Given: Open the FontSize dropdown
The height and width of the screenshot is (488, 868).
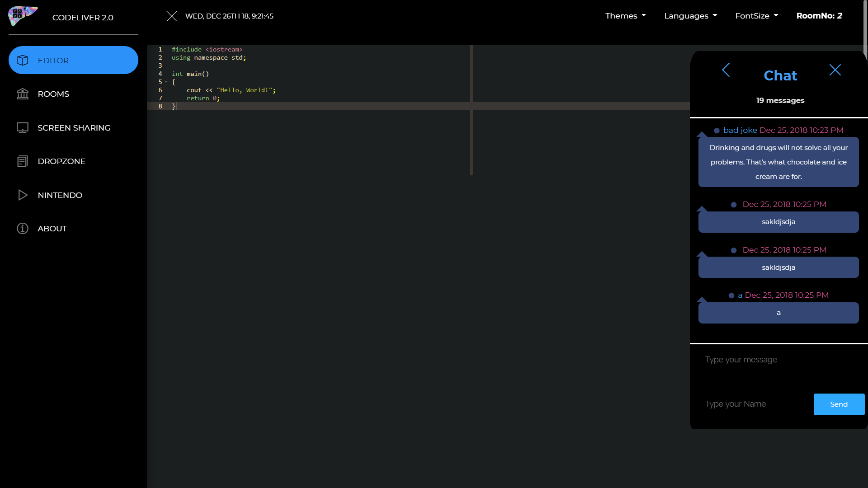Looking at the screenshot, I should [x=756, y=16].
